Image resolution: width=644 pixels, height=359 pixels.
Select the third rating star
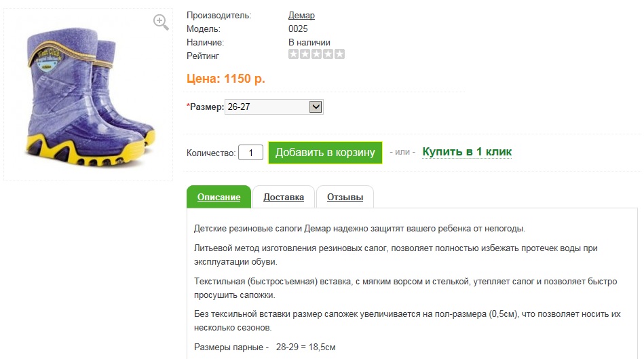tap(317, 54)
